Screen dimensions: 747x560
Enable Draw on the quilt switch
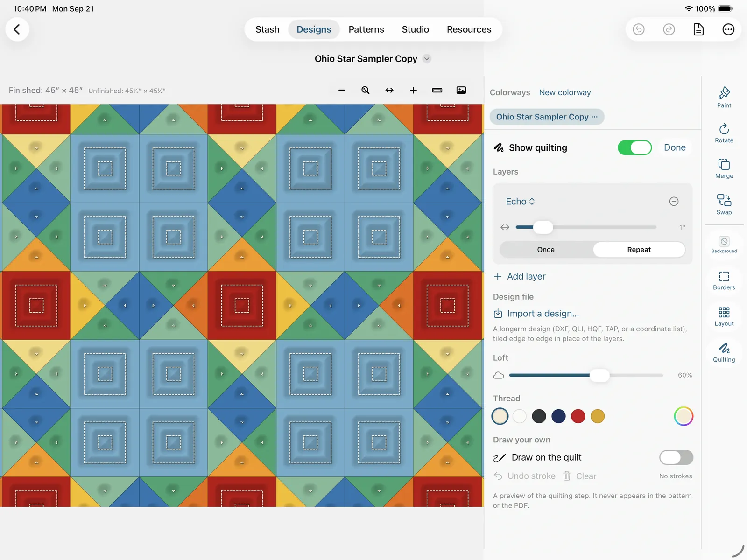(676, 457)
